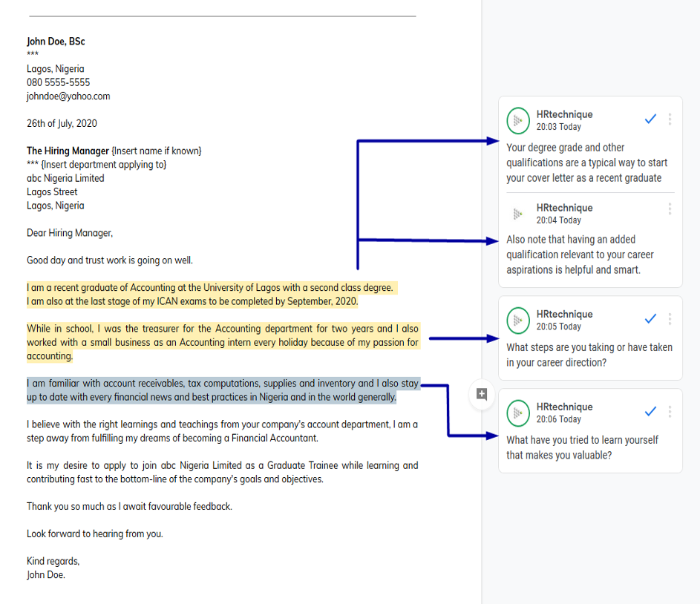This screenshot has height=604, width=700.
Task: Click closing 'Kind regards,'
Action: 53,561
